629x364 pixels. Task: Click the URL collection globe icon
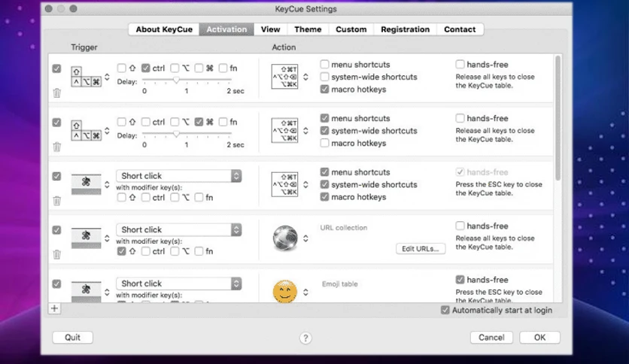pos(285,238)
